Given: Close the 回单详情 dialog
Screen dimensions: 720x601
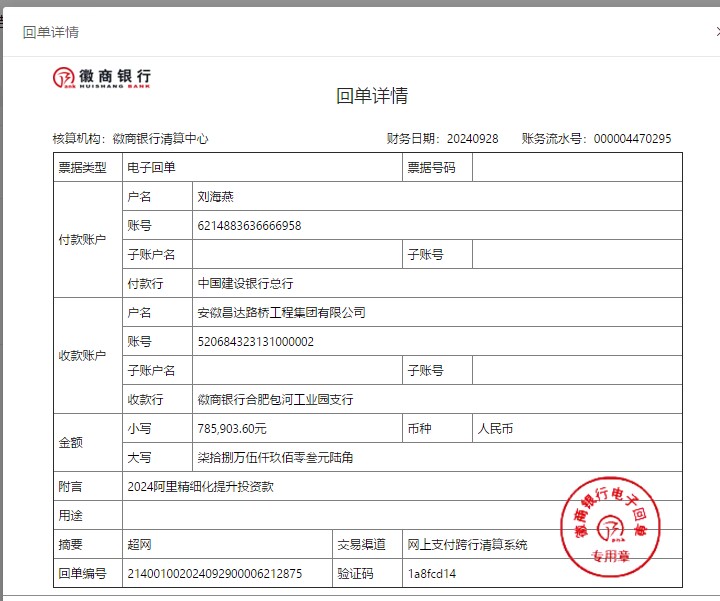Looking at the screenshot, I should (x=716, y=31).
